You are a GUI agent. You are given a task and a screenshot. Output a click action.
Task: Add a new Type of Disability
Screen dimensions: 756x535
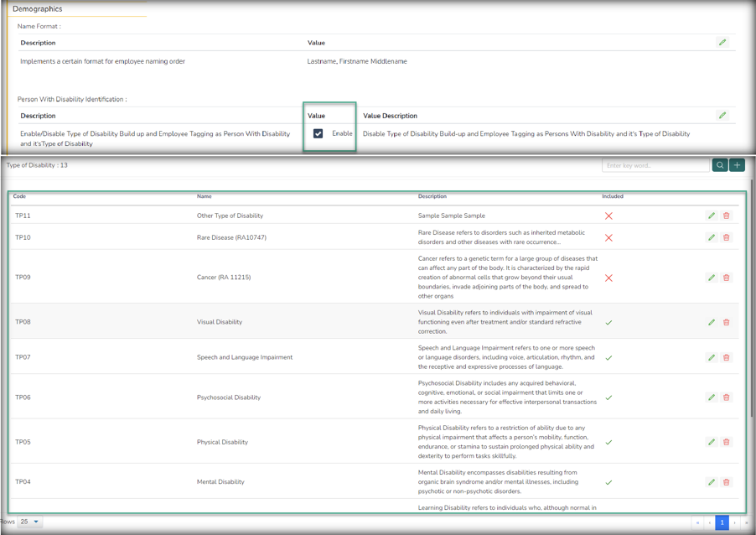tap(737, 165)
